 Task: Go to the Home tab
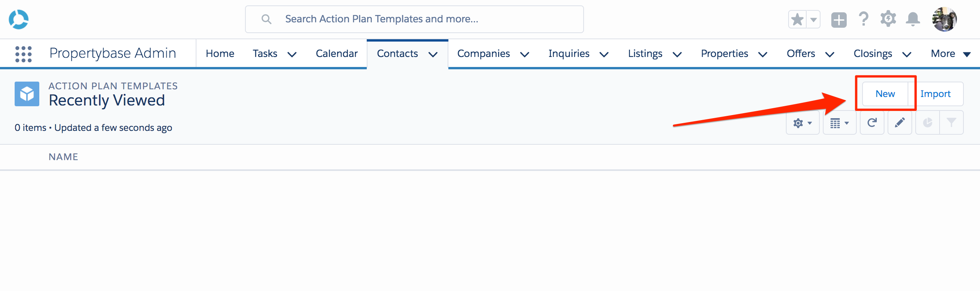coord(220,54)
